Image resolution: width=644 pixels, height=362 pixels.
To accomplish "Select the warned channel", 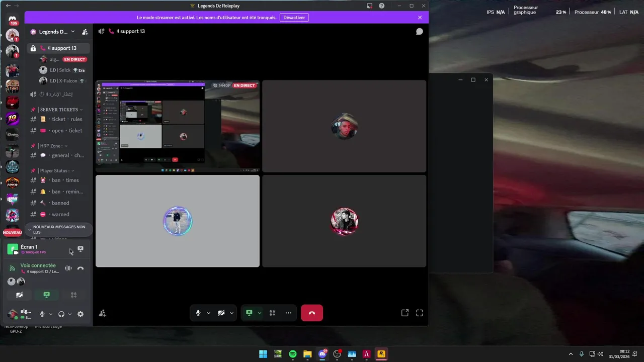I will coord(60,214).
